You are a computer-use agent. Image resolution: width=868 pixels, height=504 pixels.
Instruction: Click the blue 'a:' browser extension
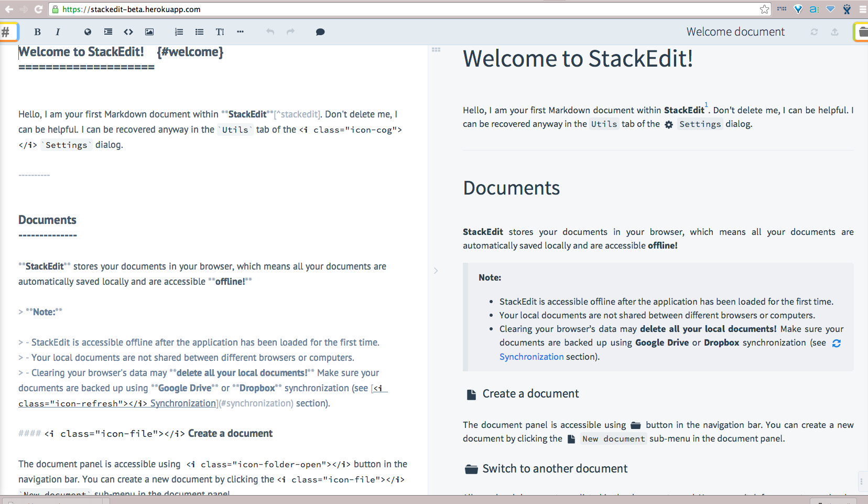point(814,9)
